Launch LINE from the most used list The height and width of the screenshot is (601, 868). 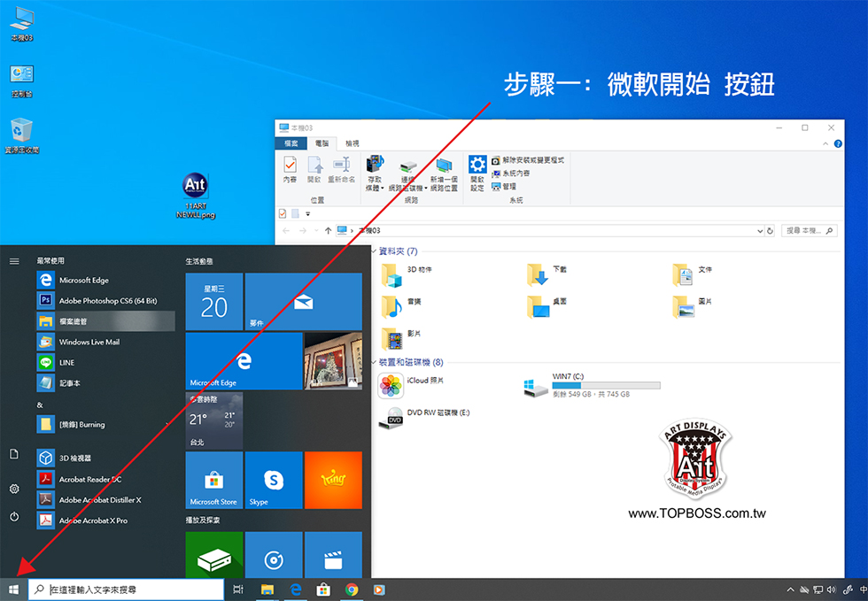[x=66, y=362]
